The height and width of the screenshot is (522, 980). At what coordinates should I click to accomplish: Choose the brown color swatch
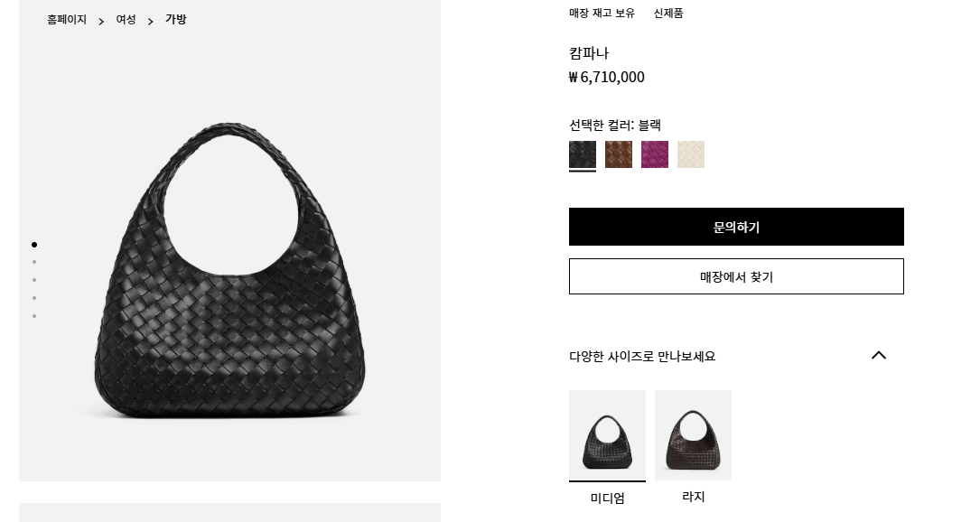tap(619, 154)
